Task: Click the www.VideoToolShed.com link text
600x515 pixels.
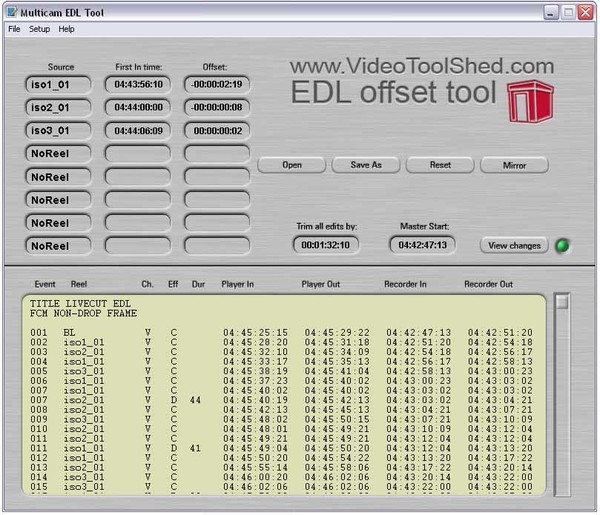Action: pos(422,66)
